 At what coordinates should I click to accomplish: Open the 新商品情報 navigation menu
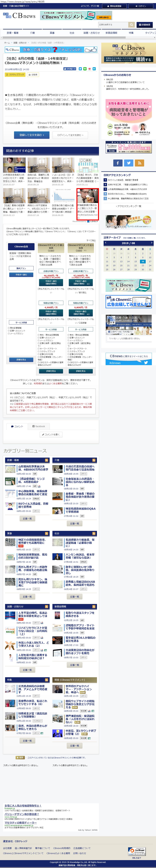[111, 33]
